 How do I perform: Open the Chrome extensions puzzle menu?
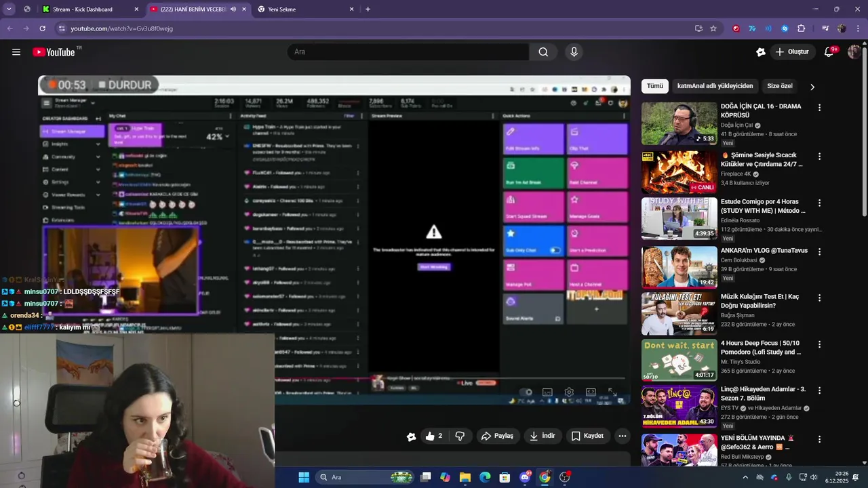tap(801, 28)
